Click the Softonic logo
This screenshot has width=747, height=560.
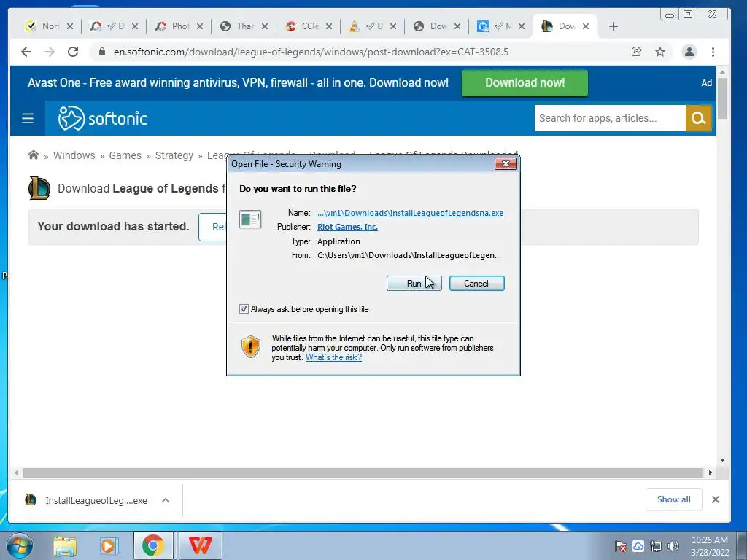coord(102,118)
